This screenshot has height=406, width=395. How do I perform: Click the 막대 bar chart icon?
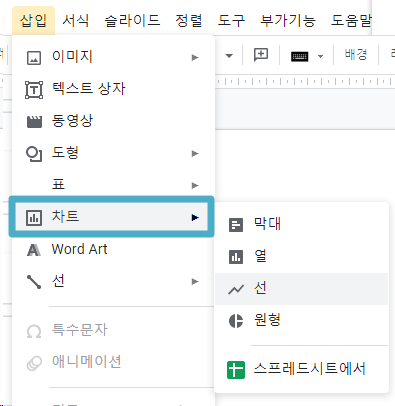(236, 225)
